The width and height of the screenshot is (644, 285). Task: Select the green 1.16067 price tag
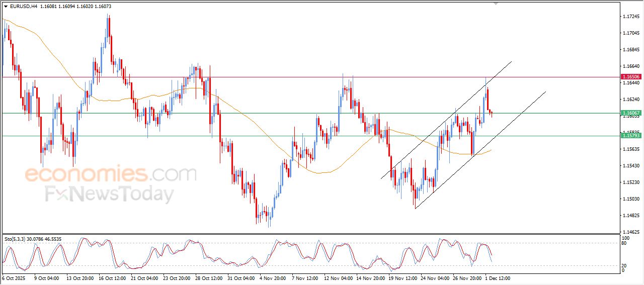coord(631,113)
